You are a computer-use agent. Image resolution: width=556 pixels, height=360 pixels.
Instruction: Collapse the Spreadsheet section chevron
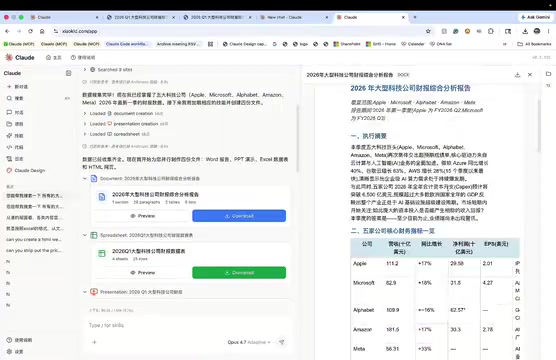pyautogui.click(x=85, y=235)
